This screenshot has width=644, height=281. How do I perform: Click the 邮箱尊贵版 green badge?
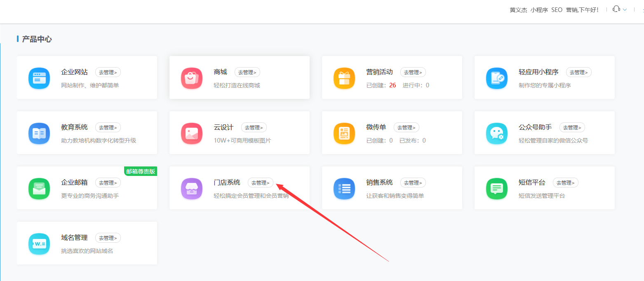click(141, 171)
